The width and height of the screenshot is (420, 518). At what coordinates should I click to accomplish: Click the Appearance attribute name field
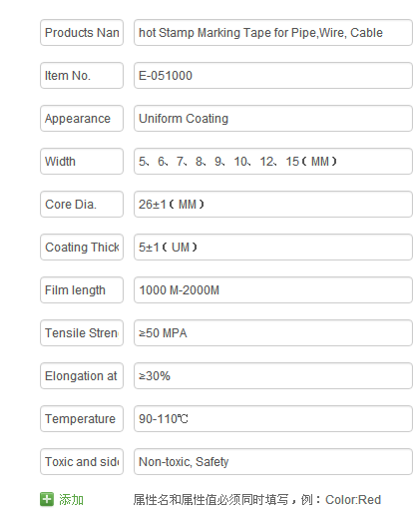[x=82, y=119]
